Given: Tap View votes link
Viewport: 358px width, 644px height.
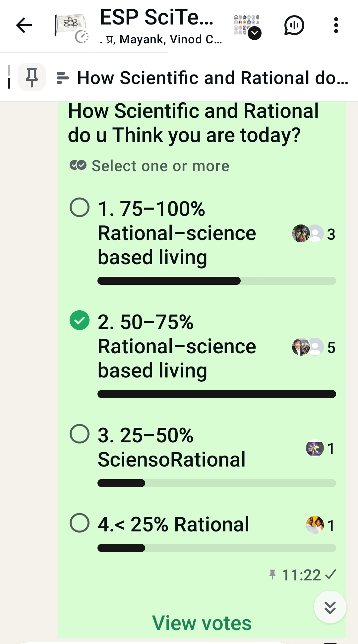Looking at the screenshot, I should point(202,623).
